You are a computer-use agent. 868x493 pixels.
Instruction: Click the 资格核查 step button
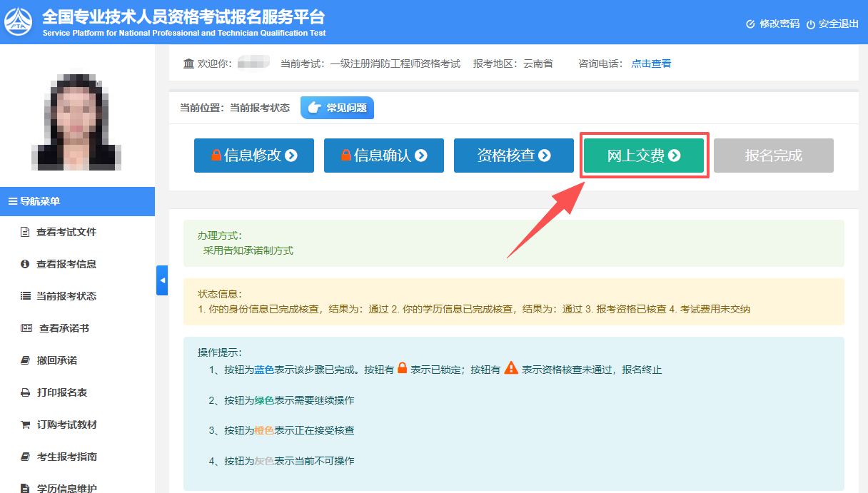pos(514,156)
